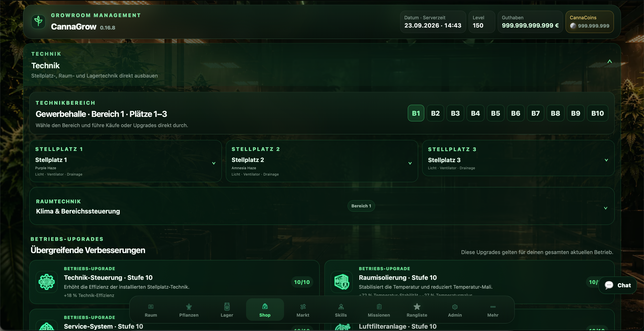Open the Admin gear icon
Screen dimensions: 644x331
(x=455, y=307)
